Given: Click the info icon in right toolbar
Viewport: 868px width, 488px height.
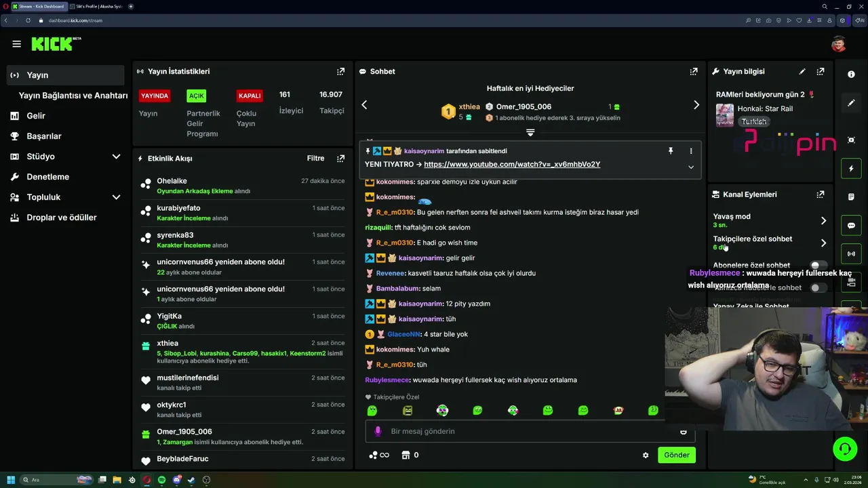Looking at the screenshot, I should 851,75.
